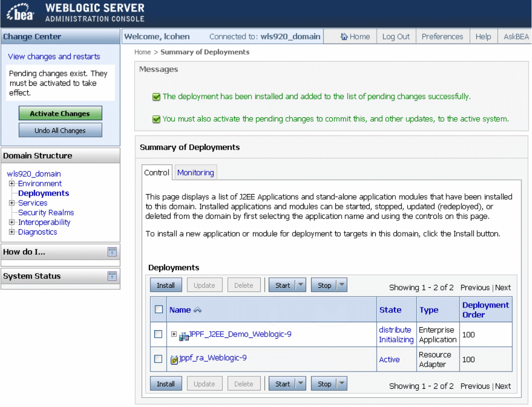This screenshot has width=532, height=407.
Task: Check the JPPF_J2EE_Demo_Weblogic-9 row checkbox
Action: [158, 334]
